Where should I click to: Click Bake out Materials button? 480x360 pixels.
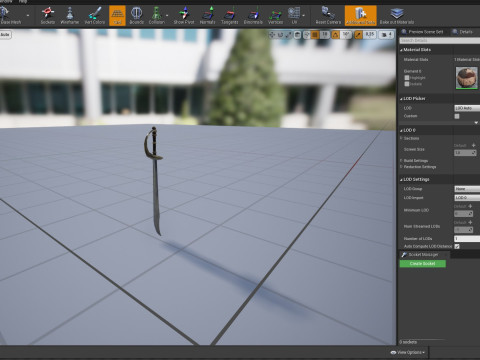click(397, 15)
